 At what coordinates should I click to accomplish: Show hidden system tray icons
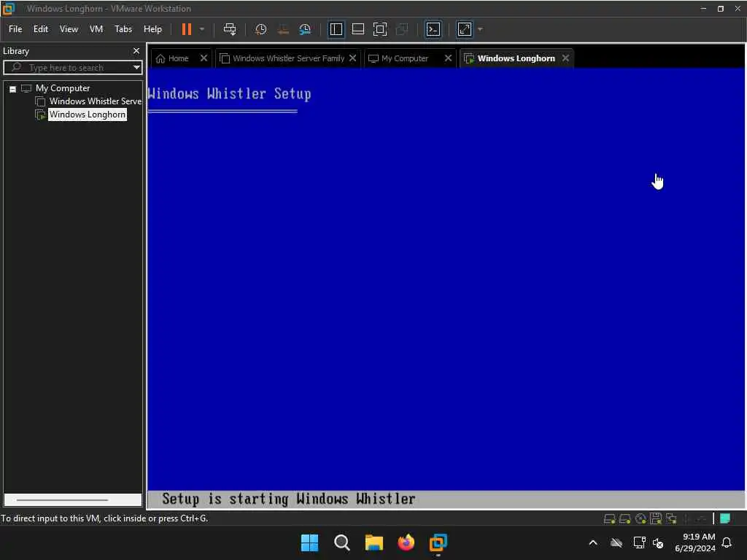coord(593,542)
